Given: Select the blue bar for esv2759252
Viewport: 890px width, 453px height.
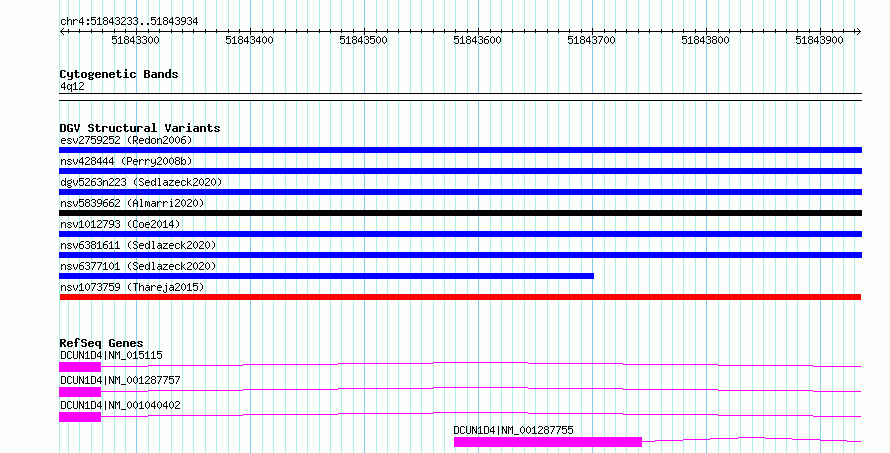Looking at the screenshot, I should [x=460, y=150].
